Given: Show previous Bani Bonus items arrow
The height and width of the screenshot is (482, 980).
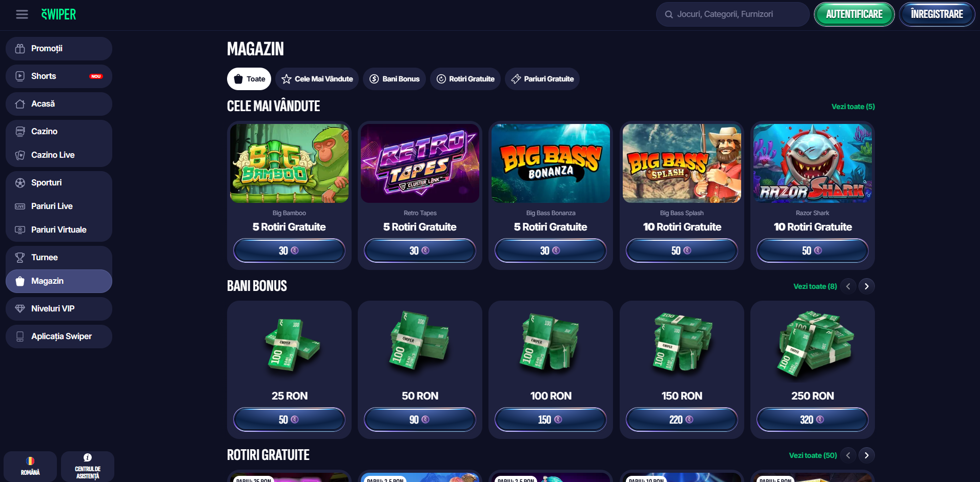Looking at the screenshot, I should (x=848, y=286).
